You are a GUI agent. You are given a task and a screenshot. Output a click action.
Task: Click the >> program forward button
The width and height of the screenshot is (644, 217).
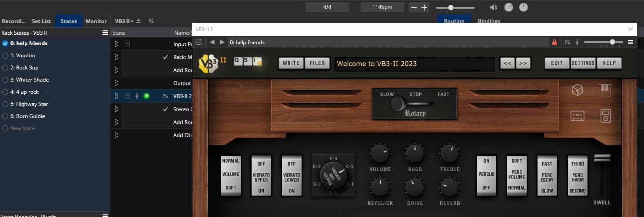(523, 63)
